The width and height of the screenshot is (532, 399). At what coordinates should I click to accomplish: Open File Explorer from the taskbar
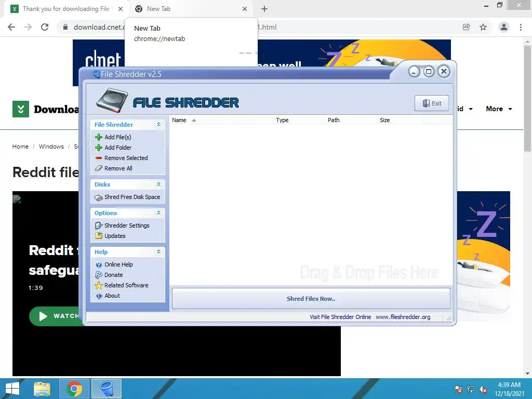pyautogui.click(x=42, y=389)
